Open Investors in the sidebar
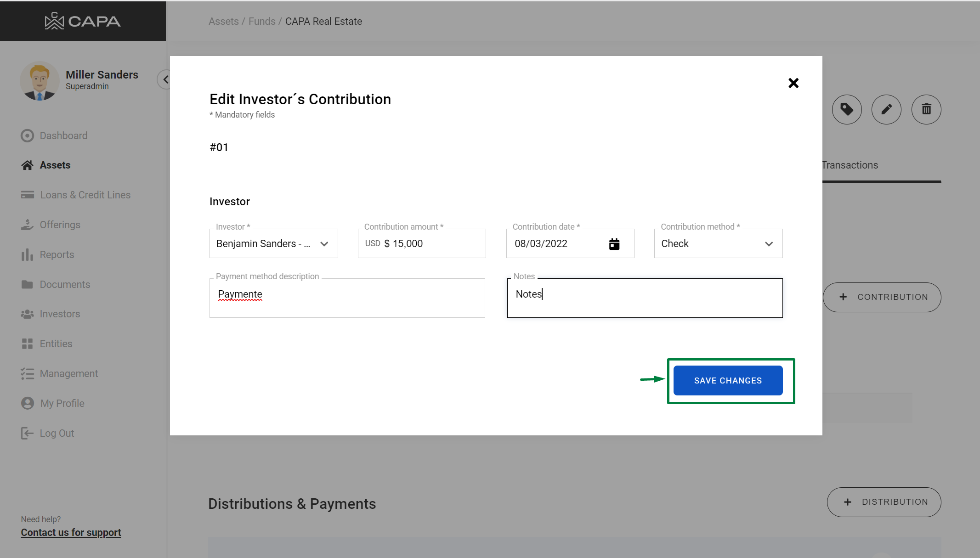This screenshot has width=980, height=558. (60, 314)
